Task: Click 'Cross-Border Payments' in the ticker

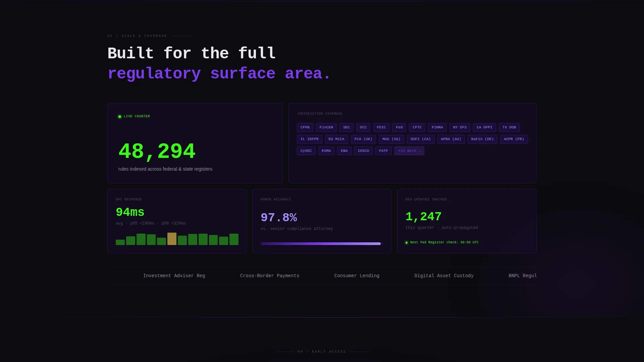Action: [x=270, y=276]
